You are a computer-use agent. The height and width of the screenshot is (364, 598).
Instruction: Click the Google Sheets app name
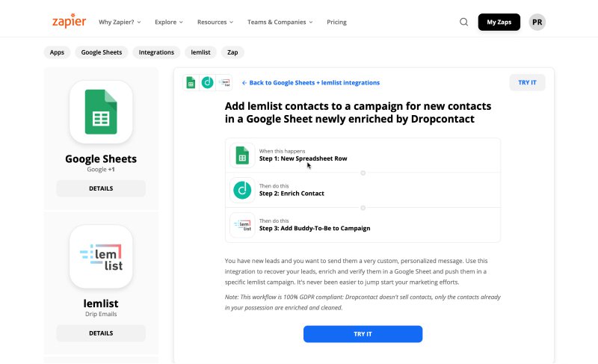point(101,158)
